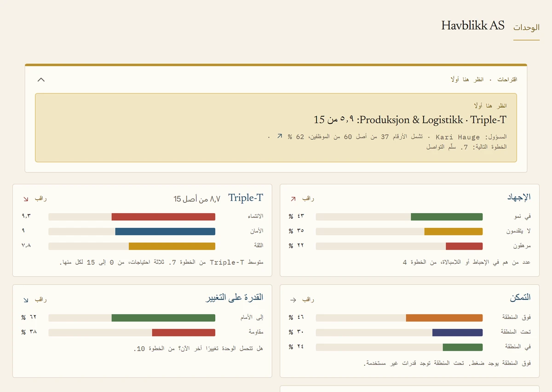Click the اقتراحات · انظر هنا أولًا header

point(483,80)
